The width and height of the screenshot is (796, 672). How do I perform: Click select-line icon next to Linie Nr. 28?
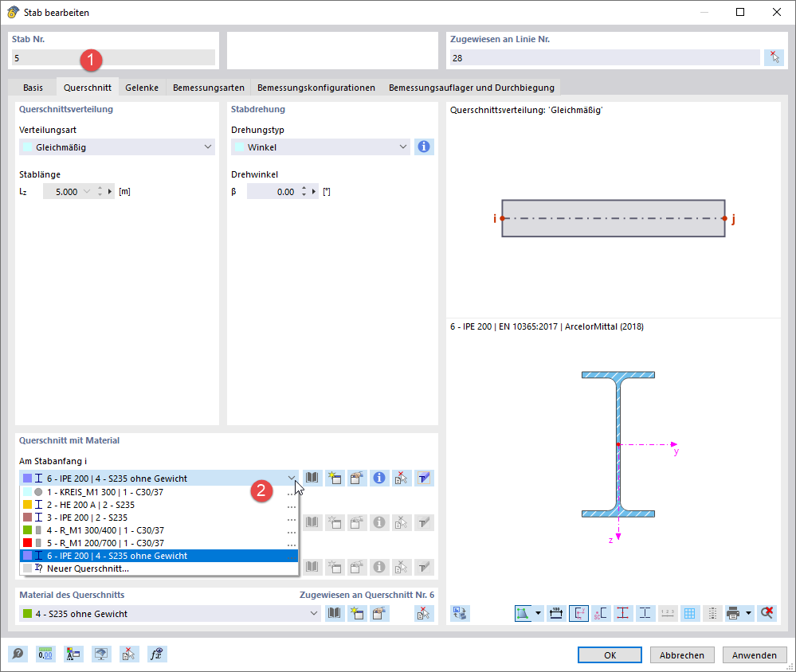(774, 57)
